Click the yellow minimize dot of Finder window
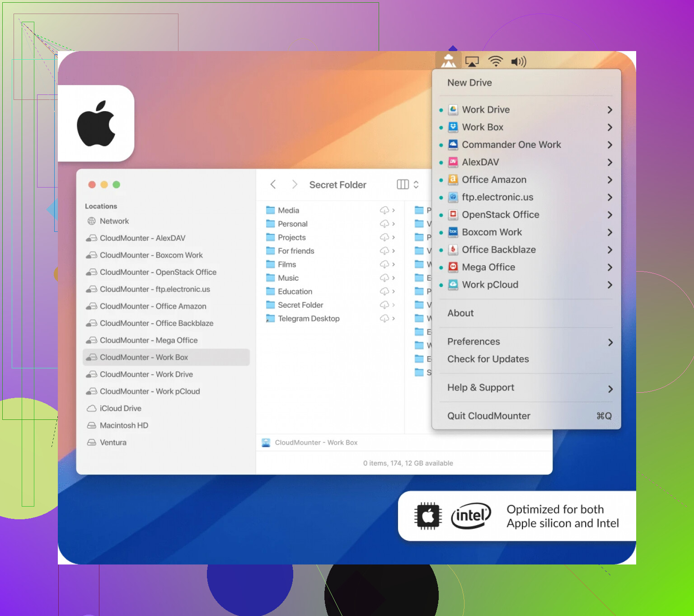The width and height of the screenshot is (694, 616). coord(104,184)
